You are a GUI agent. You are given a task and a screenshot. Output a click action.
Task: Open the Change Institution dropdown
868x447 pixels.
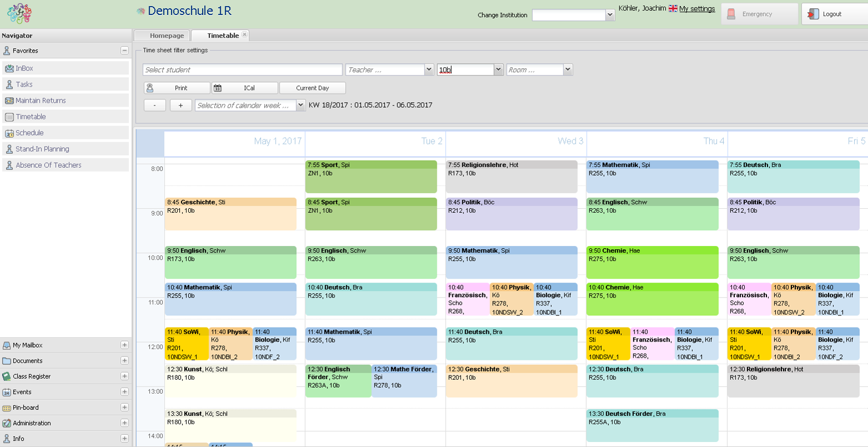point(610,14)
